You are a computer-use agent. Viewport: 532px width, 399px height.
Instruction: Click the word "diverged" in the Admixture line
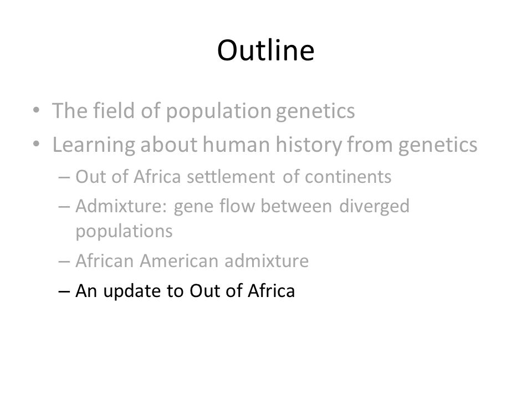point(374,207)
